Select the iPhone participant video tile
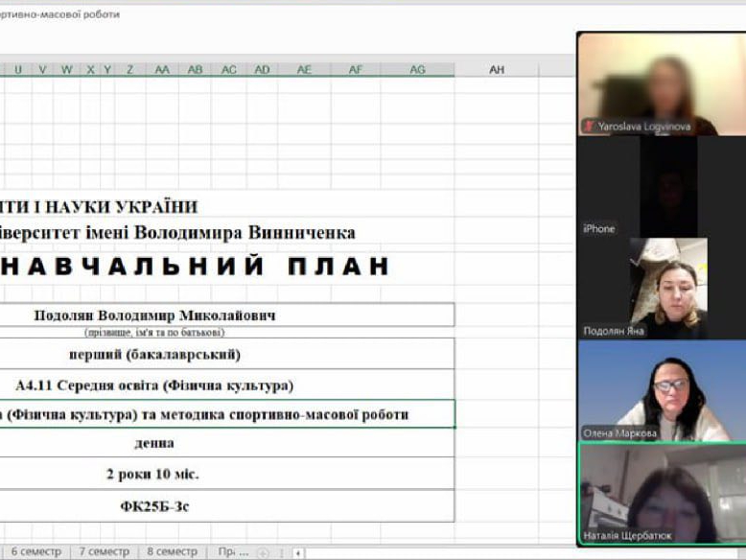The width and height of the screenshot is (746, 560). (662, 187)
